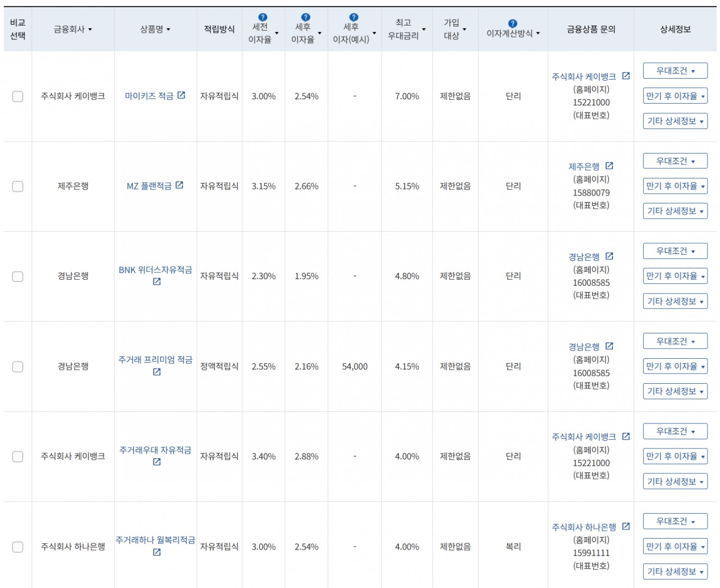Click the 적립방식 column header
Screen dimensions: 720x588
219,29
